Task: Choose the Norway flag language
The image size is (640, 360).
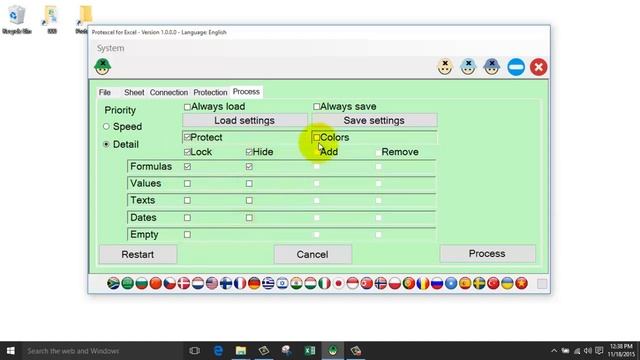Action: point(381,283)
